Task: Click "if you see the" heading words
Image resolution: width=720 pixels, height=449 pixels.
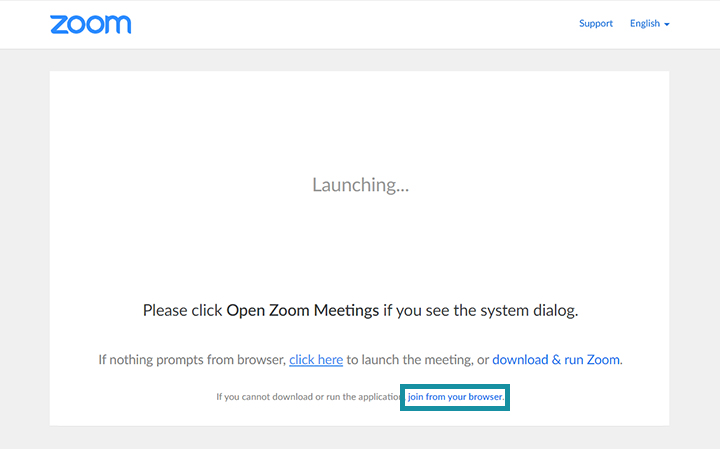Action: click(x=430, y=310)
